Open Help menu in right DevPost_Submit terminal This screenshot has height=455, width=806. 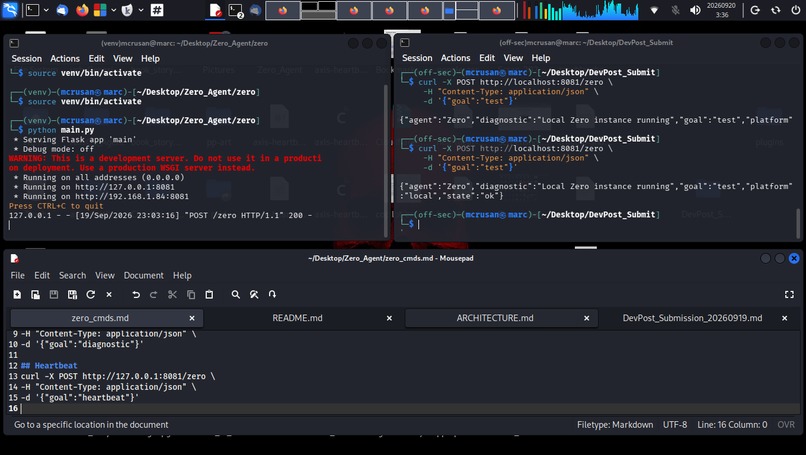tap(541, 58)
